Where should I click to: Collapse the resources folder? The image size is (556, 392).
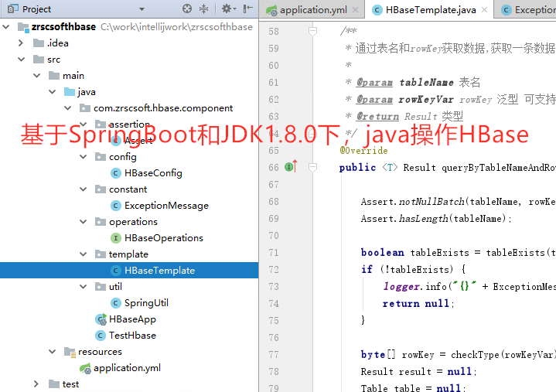[x=53, y=352]
